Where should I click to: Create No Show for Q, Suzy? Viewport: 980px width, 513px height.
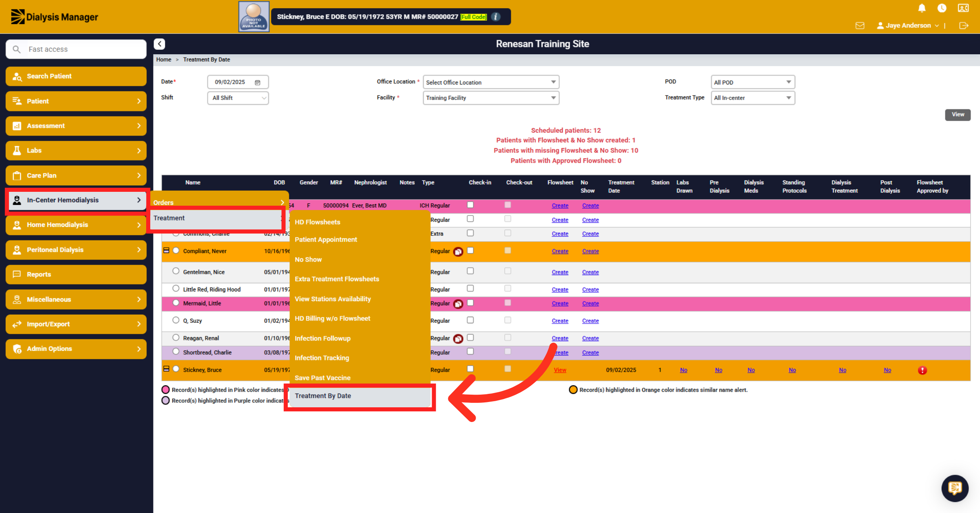[590, 321]
